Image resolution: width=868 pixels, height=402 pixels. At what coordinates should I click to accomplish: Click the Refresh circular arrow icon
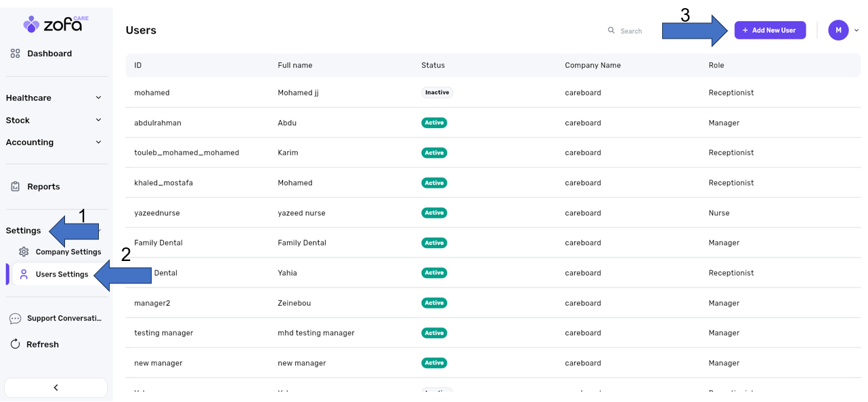[x=16, y=344]
